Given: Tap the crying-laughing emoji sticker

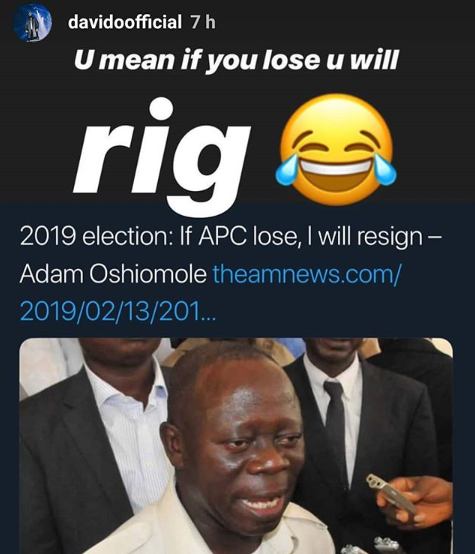Looking at the screenshot, I should [336, 149].
